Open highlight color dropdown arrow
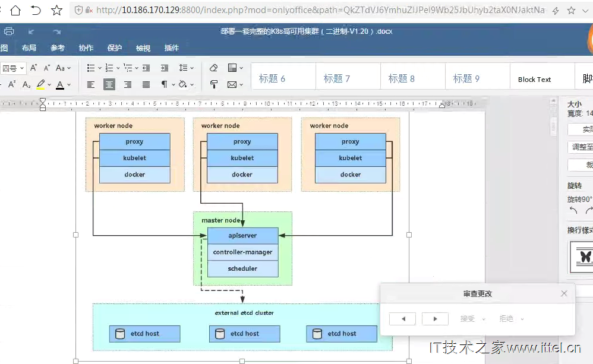Screen dimensions: 593x364 point(49,85)
